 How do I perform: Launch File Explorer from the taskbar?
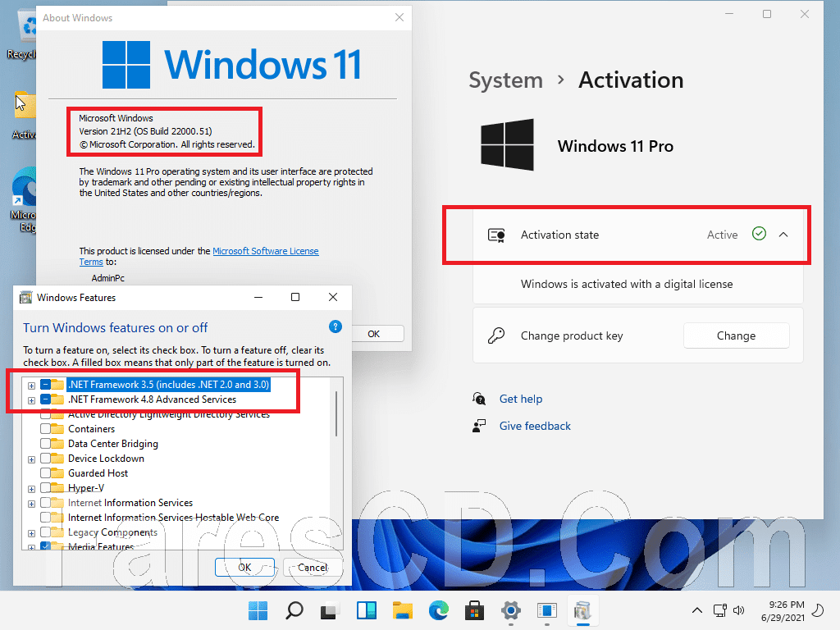click(x=402, y=610)
